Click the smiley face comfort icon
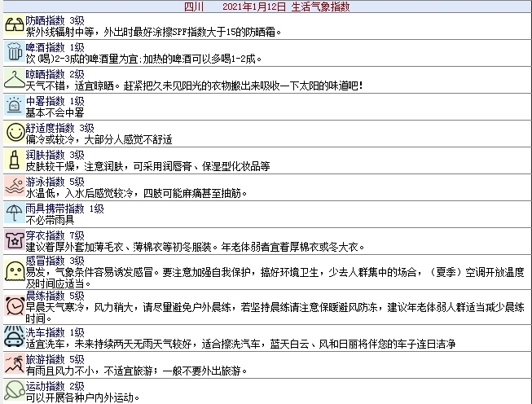The height and width of the screenshot is (404, 532). pos(13,133)
